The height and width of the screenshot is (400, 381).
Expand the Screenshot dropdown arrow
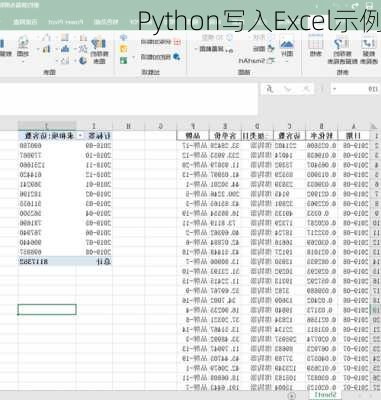[x=196, y=49]
